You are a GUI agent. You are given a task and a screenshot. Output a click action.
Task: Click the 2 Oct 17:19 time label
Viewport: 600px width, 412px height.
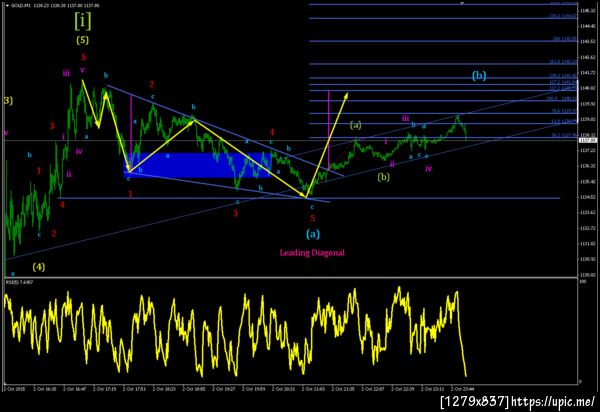coord(104,389)
